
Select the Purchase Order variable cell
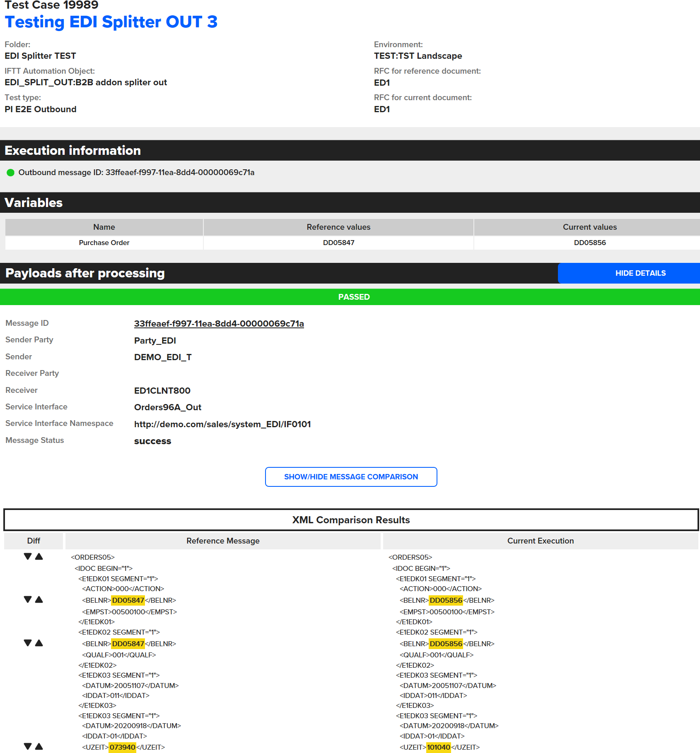(x=104, y=243)
